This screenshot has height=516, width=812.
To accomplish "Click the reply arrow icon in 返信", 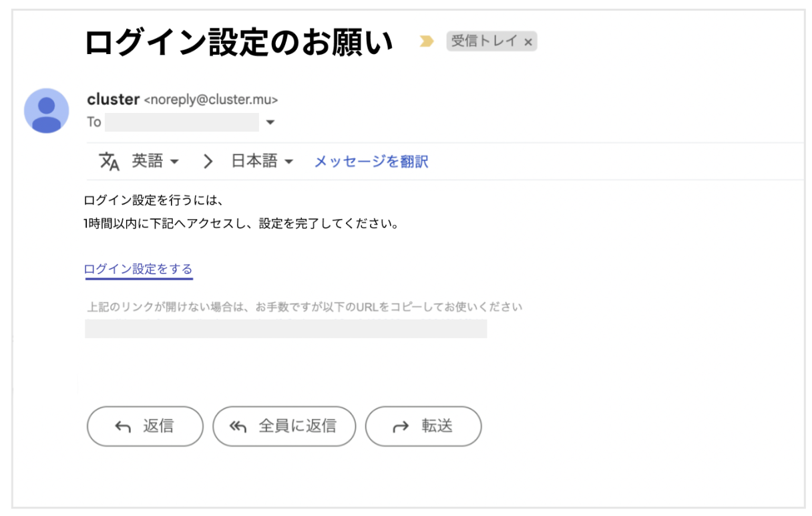I will click(x=123, y=426).
